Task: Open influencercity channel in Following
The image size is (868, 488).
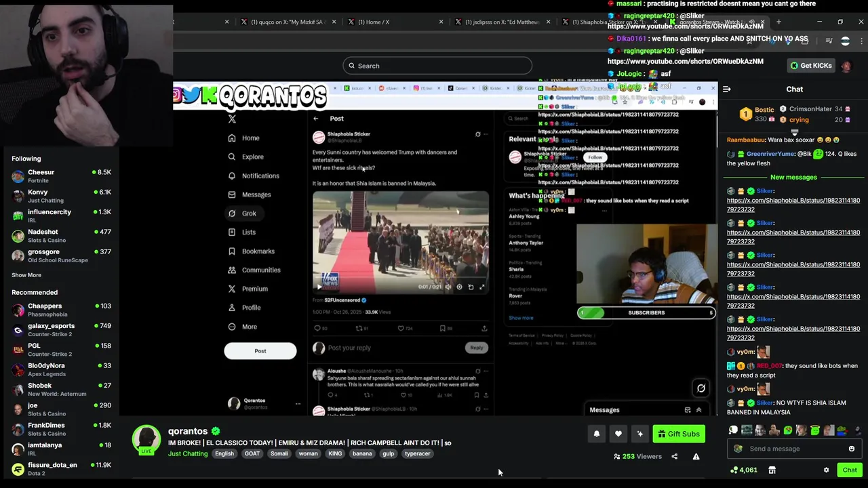Action: click(x=60, y=216)
